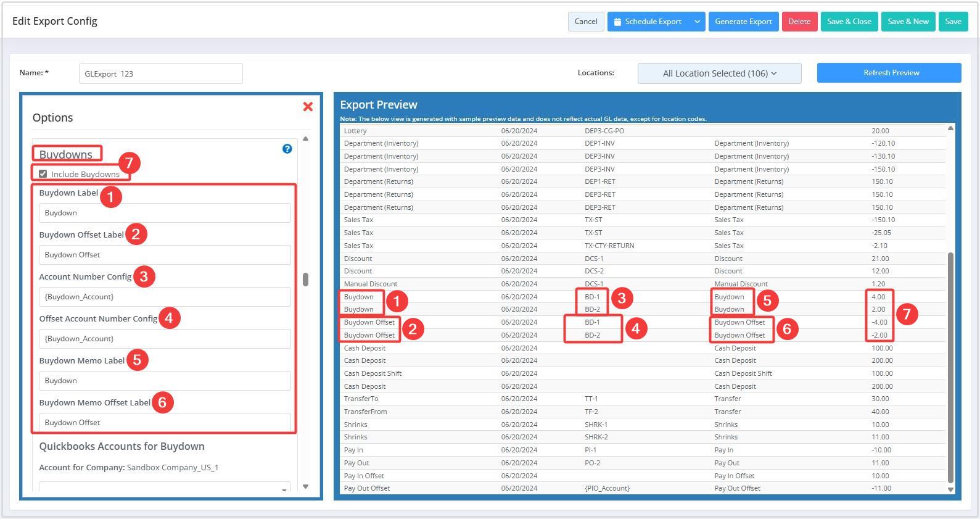Uncheck the Include Buydowns checkbox
Screen dimensions: 980x519
pos(43,174)
